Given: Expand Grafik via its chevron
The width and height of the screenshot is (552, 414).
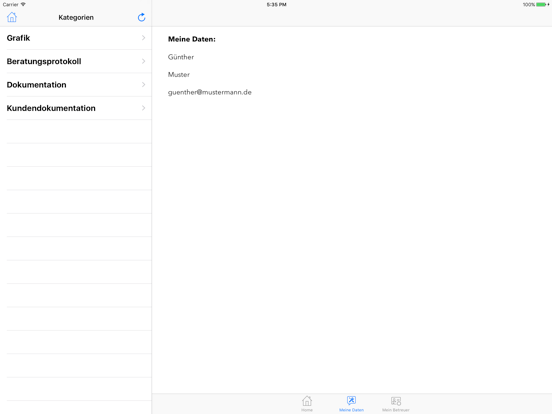Looking at the screenshot, I should pyautogui.click(x=143, y=38).
